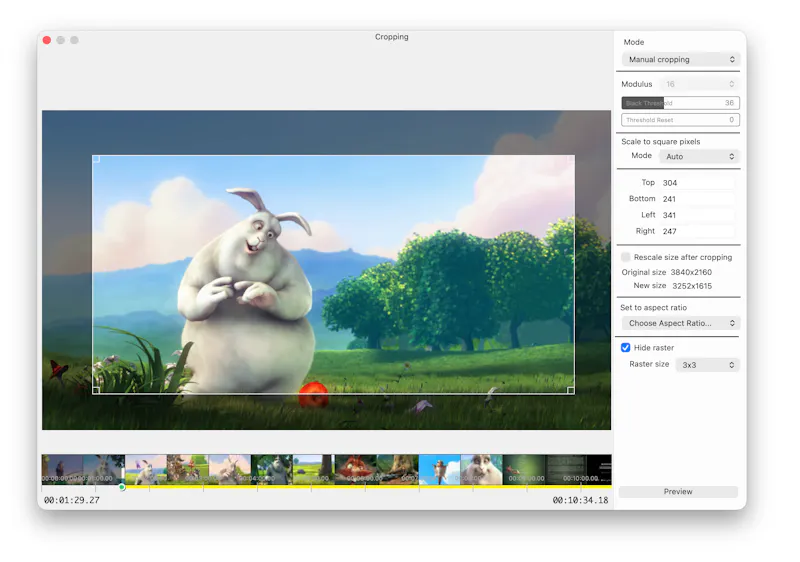Image resolution: width=800 pixels, height=562 pixels.
Task: Click inside the crop selection rectangle
Action: 333,274
